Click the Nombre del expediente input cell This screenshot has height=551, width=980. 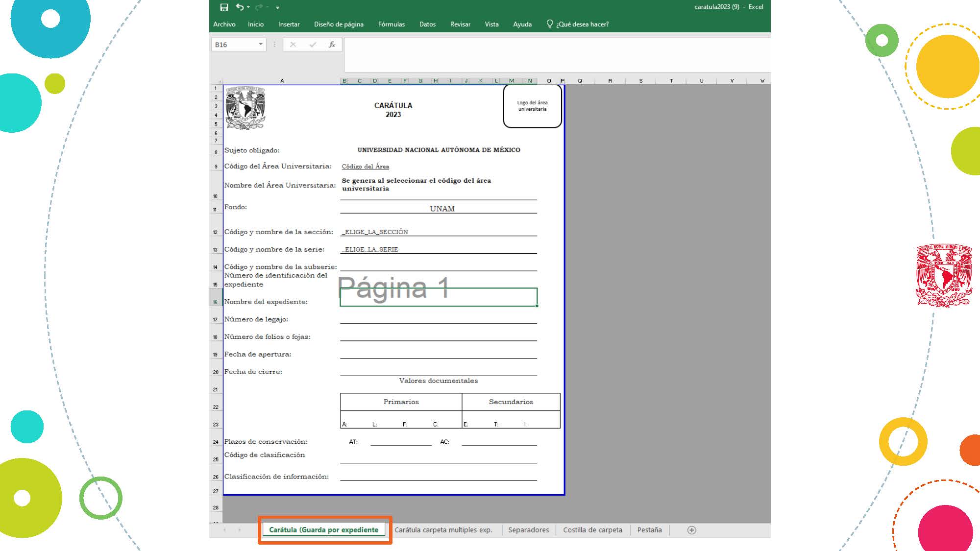click(439, 297)
